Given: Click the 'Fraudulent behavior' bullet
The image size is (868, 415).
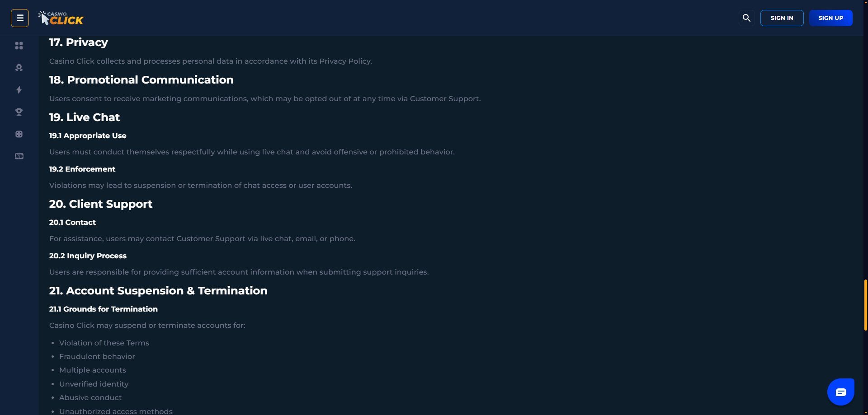Looking at the screenshot, I should coord(97,357).
